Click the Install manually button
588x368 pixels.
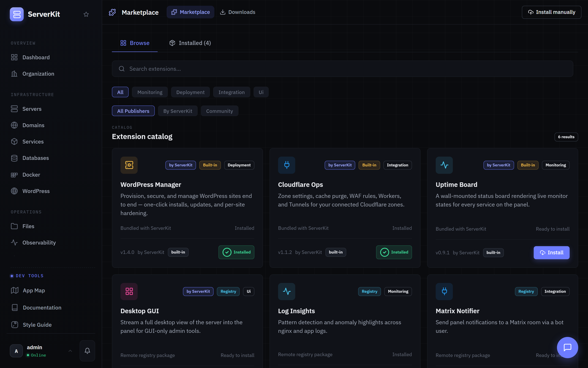[x=551, y=12]
